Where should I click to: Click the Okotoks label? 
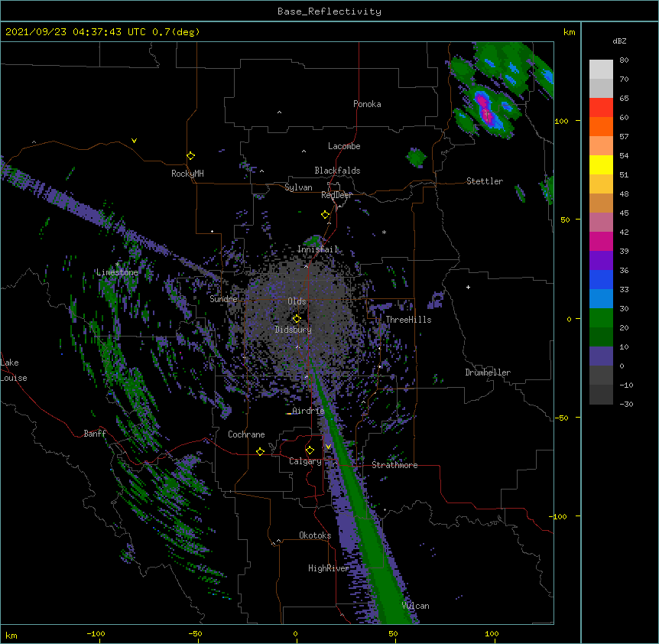click(x=315, y=535)
